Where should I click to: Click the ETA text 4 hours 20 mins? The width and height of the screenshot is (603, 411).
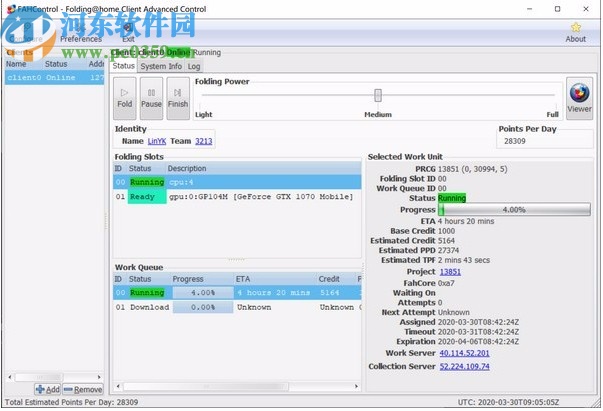pyautogui.click(x=466, y=221)
